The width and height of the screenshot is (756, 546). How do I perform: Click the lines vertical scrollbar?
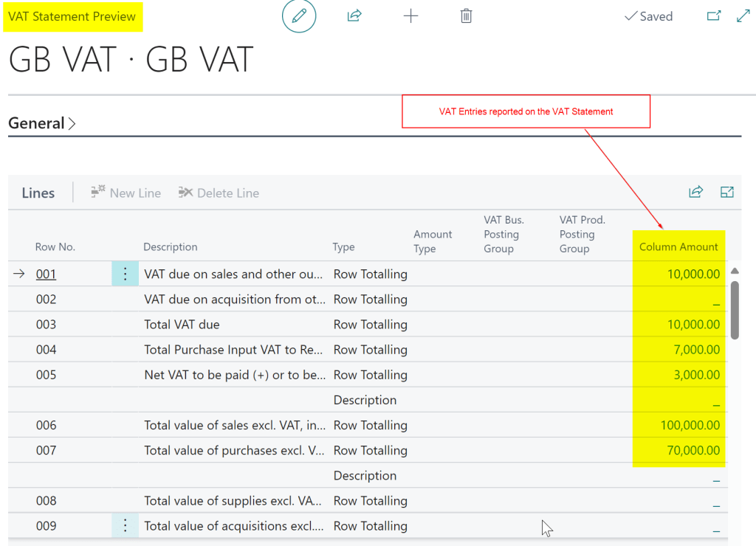click(x=734, y=310)
